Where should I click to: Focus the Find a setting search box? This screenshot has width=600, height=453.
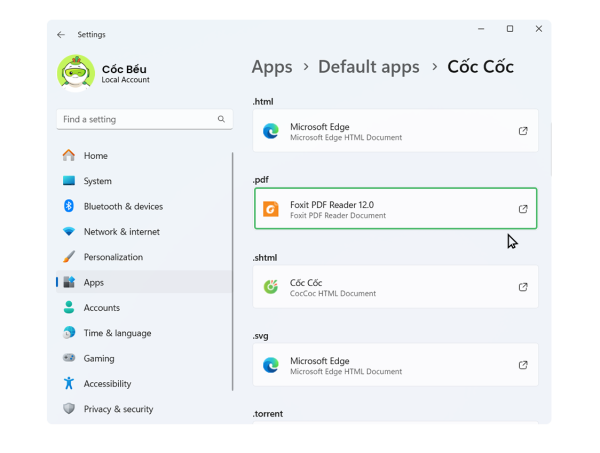[x=144, y=119]
